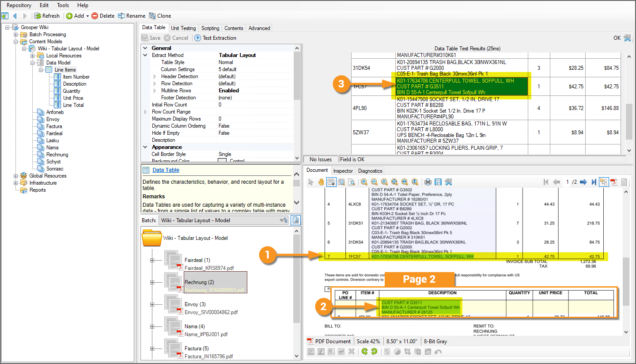The image size is (636, 364).
Task: Expand the Header Detection property
Action: pyautogui.click(x=154, y=76)
